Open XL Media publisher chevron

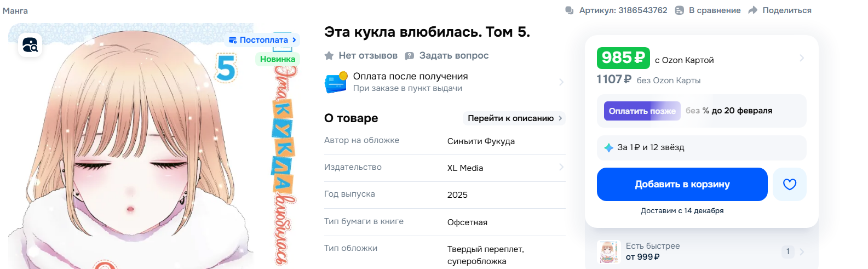point(561,167)
